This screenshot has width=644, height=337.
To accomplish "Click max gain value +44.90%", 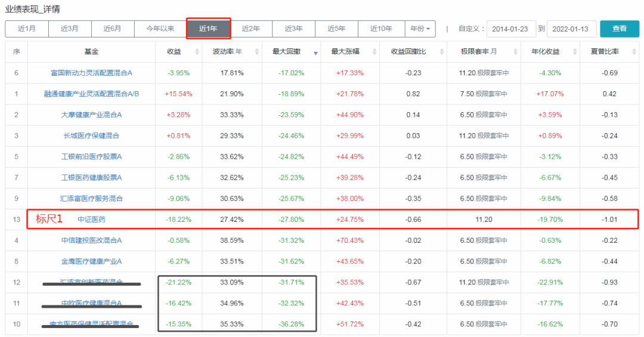I will [350, 115].
